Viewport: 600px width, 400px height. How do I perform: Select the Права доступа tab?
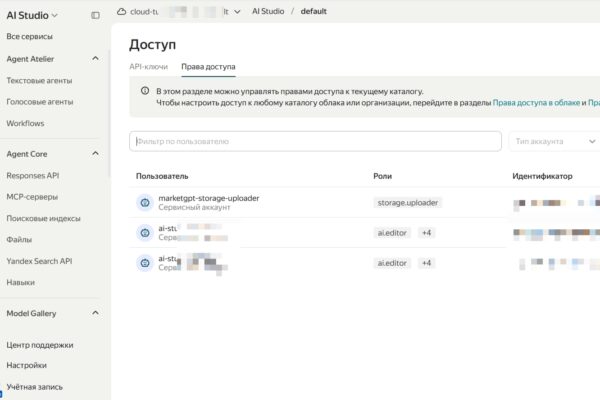(x=208, y=67)
